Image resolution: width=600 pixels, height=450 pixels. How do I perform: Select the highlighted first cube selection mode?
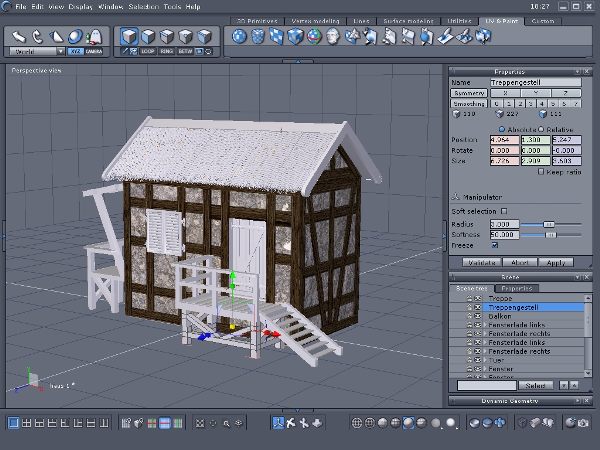pyautogui.click(x=129, y=37)
